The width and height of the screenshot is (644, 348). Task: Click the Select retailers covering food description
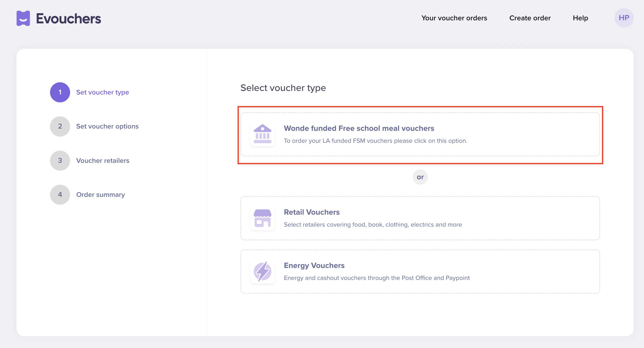click(373, 225)
